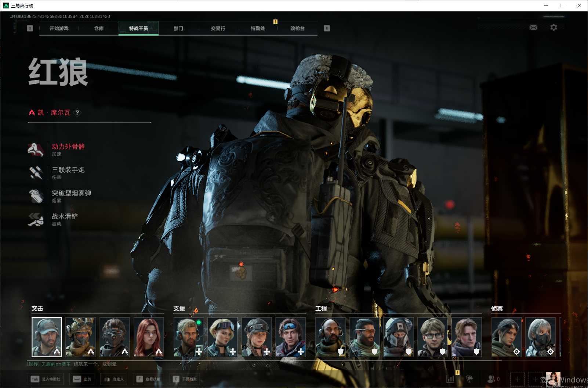
Task: Select white-haired masked 侦察 operator portrait
Action: click(x=541, y=337)
